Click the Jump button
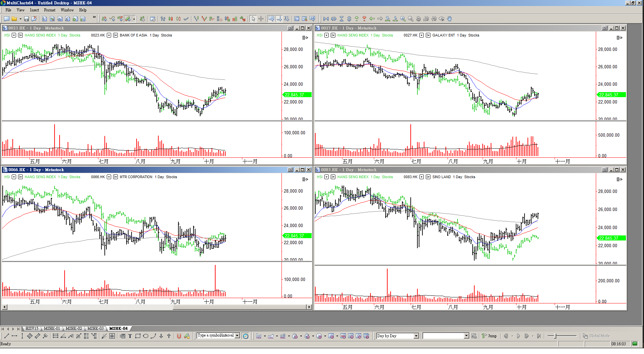The width and height of the screenshot is (644, 354). click(x=489, y=336)
